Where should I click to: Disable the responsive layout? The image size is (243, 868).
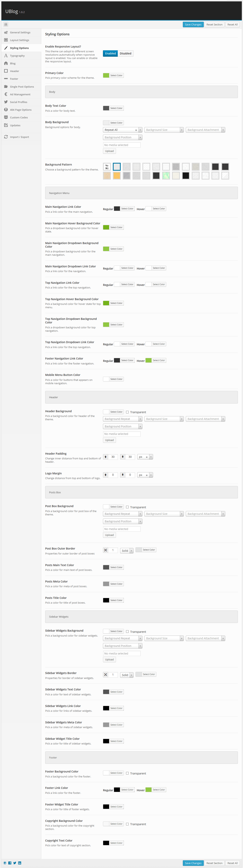[125, 53]
